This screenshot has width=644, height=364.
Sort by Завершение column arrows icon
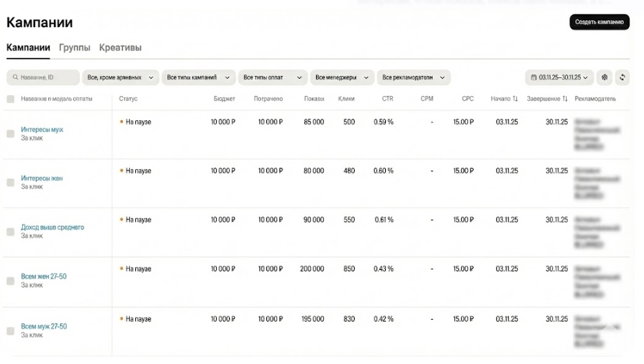[565, 99]
